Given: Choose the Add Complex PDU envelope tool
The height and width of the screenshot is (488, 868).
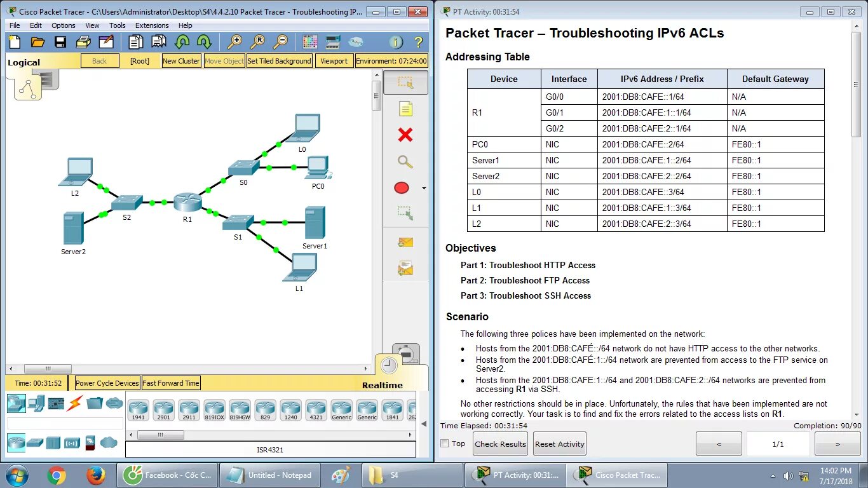Looking at the screenshot, I should [405, 269].
